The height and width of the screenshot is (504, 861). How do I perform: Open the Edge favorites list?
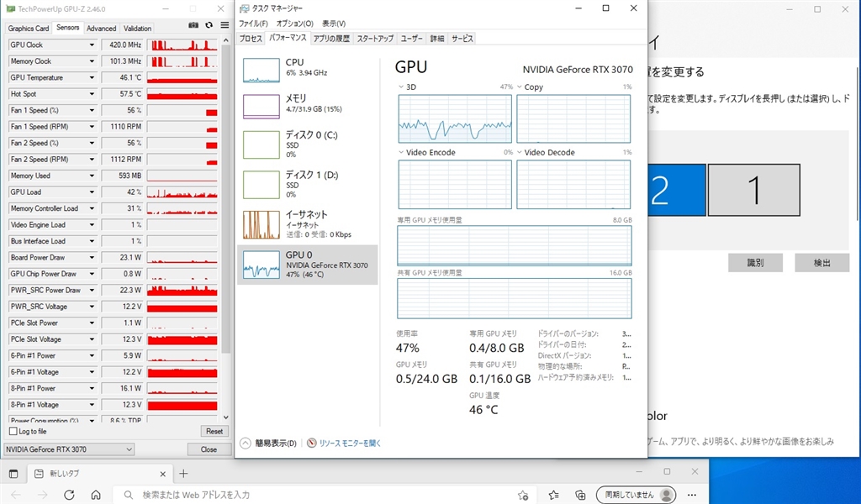(553, 496)
